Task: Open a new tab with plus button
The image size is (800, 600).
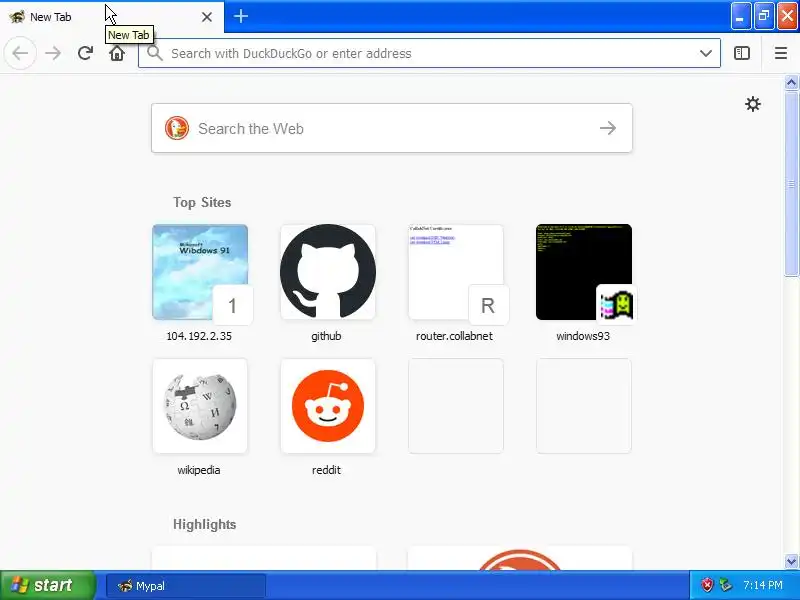Action: pos(241,16)
